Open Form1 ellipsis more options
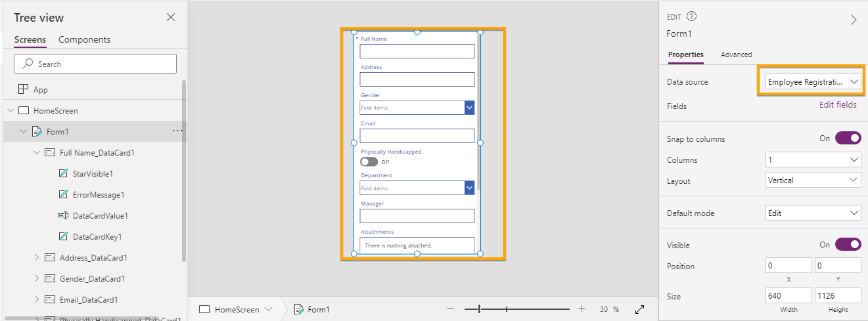Viewport: 868px width, 321px height. pyautogui.click(x=177, y=131)
